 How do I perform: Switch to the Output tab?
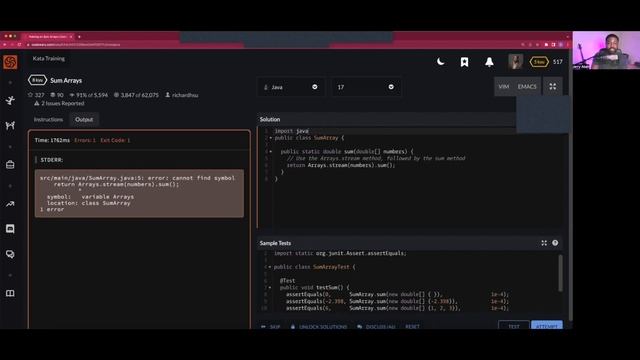click(84, 120)
